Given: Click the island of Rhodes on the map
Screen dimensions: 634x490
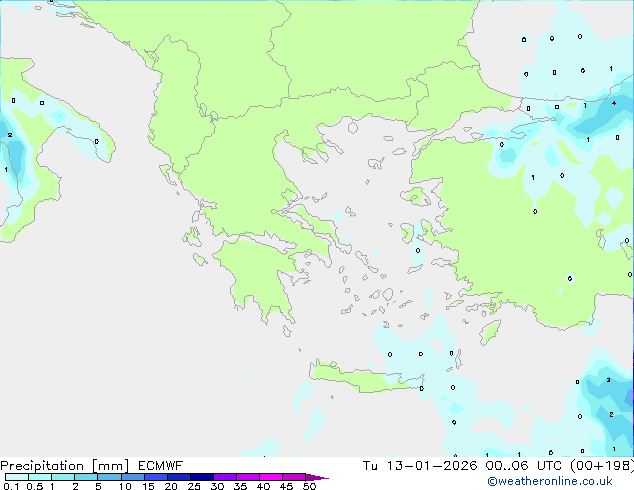Looking at the screenshot, I should 490,332.
